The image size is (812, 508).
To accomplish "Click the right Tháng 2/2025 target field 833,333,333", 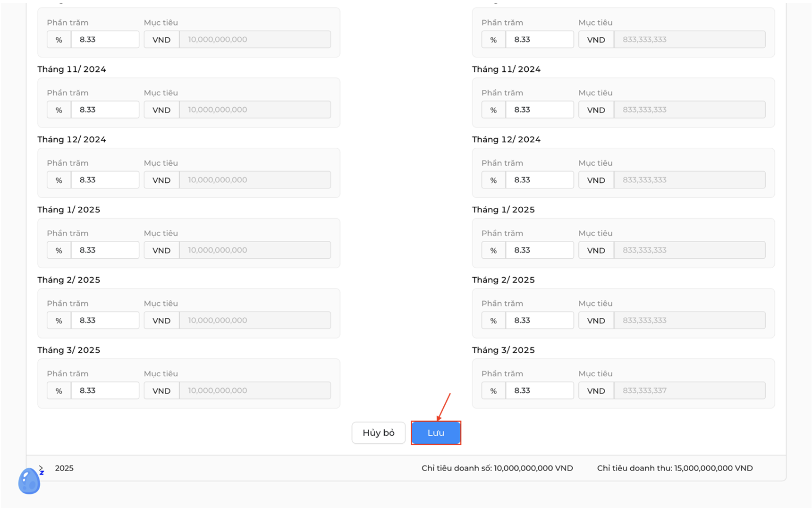I will [690, 320].
